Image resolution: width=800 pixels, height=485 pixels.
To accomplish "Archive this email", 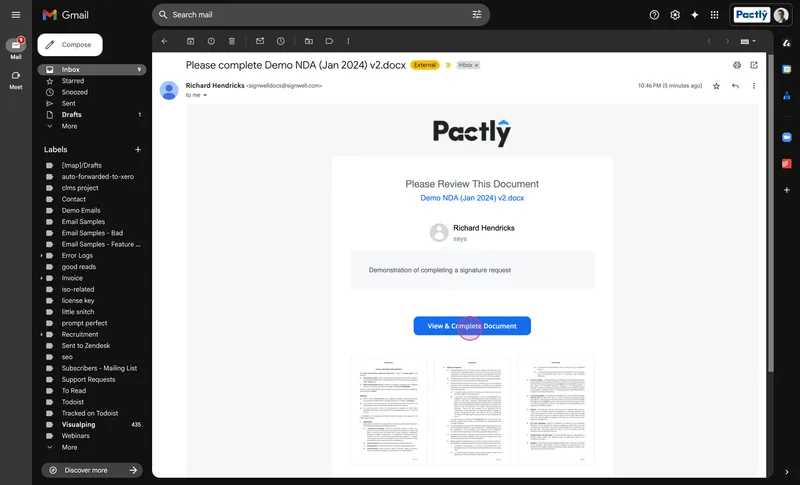I will 190,41.
